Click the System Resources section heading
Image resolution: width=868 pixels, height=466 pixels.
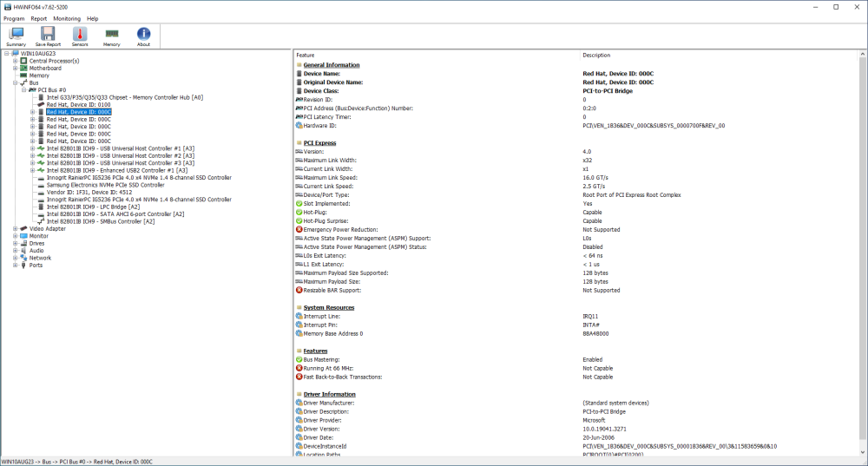(x=329, y=308)
